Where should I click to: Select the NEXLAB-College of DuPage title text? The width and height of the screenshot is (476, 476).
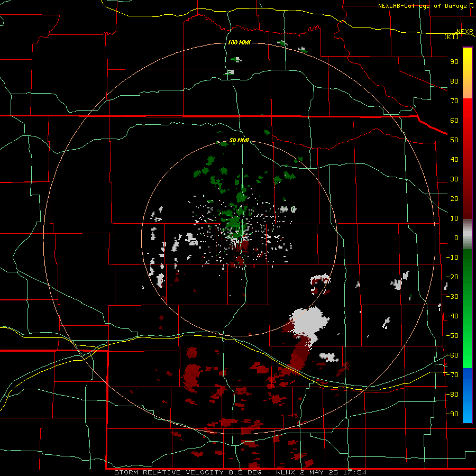pos(423,6)
